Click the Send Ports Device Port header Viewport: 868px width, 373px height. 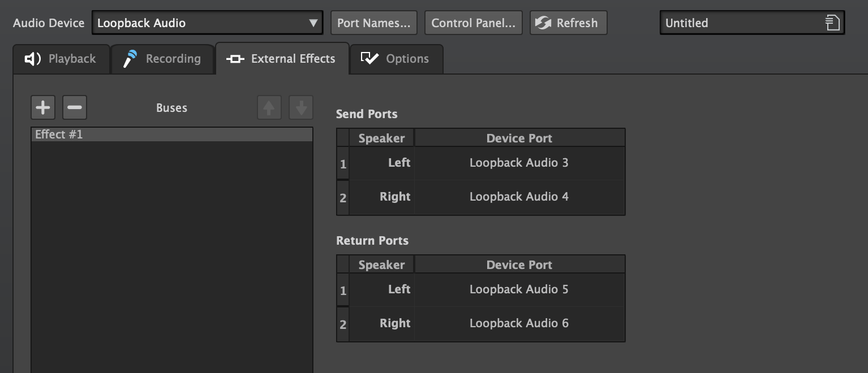[519, 138]
